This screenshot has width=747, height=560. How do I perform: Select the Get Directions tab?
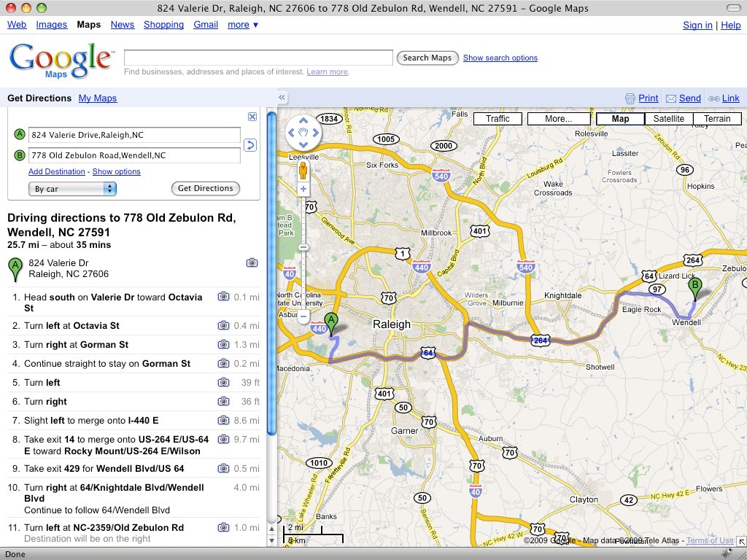point(39,98)
